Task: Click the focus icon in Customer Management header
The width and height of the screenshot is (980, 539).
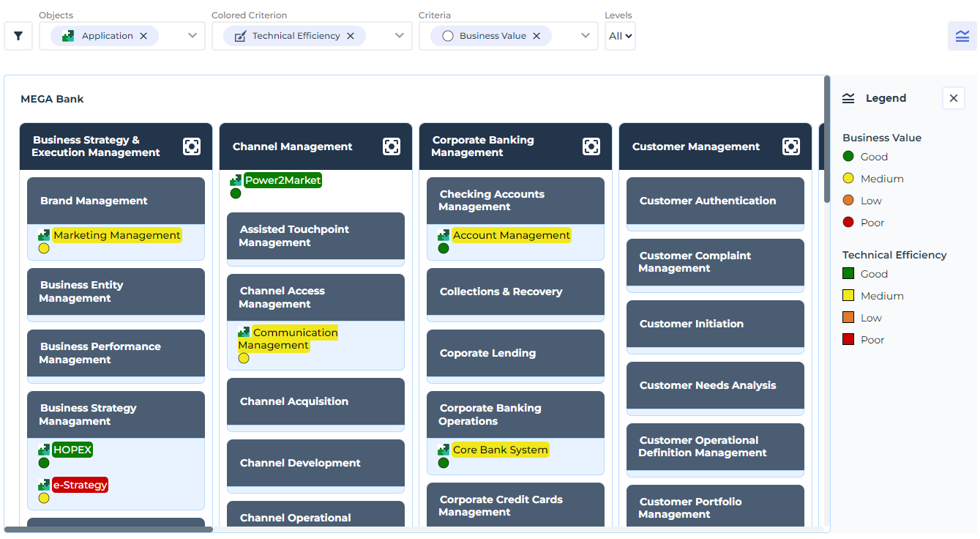Action: tap(791, 146)
